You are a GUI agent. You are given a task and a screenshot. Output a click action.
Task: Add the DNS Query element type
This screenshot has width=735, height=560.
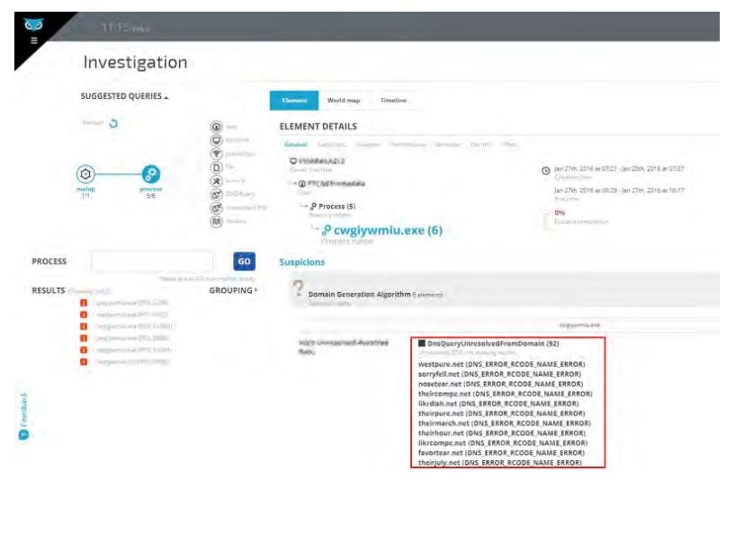point(216,194)
